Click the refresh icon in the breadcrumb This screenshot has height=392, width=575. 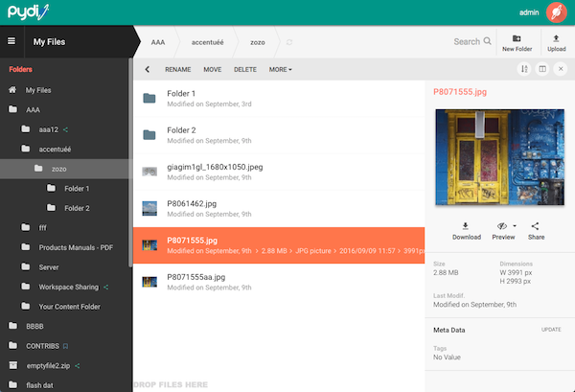(x=289, y=42)
